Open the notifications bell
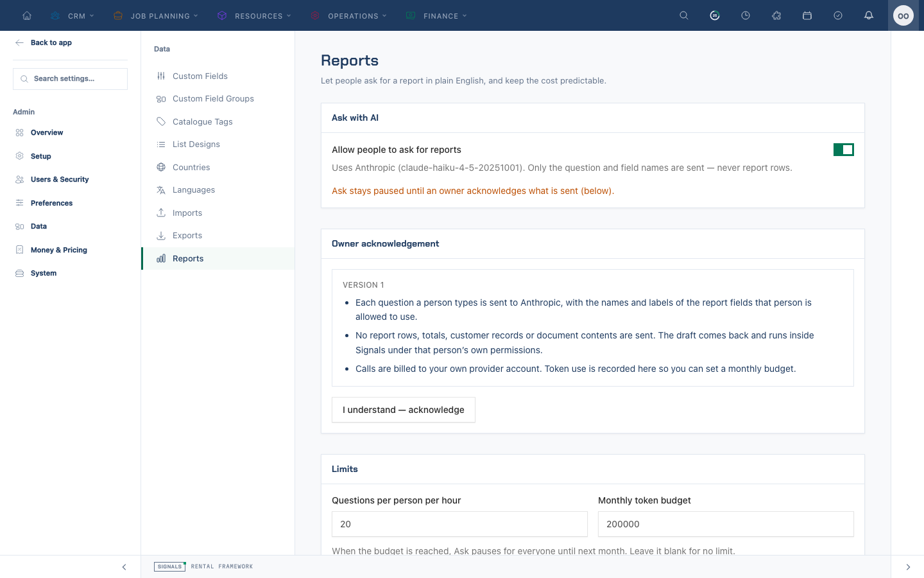The width and height of the screenshot is (924, 578). click(x=869, y=15)
